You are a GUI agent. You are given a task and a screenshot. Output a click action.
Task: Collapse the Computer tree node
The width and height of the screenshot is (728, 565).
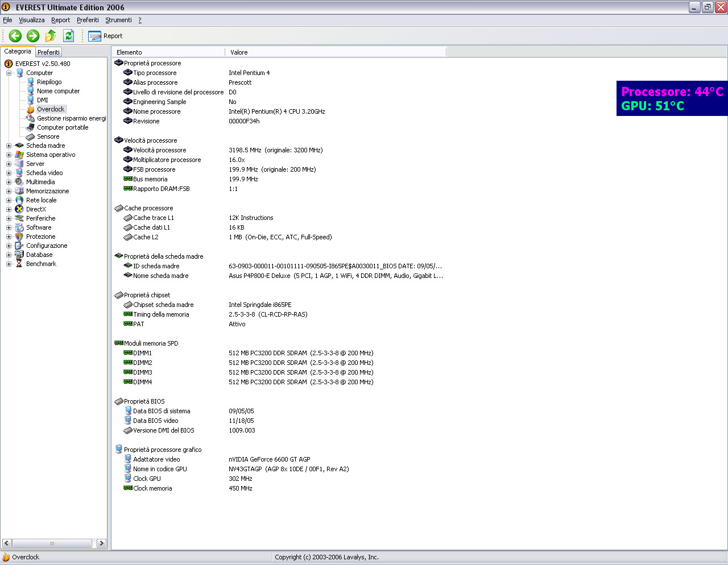point(9,73)
